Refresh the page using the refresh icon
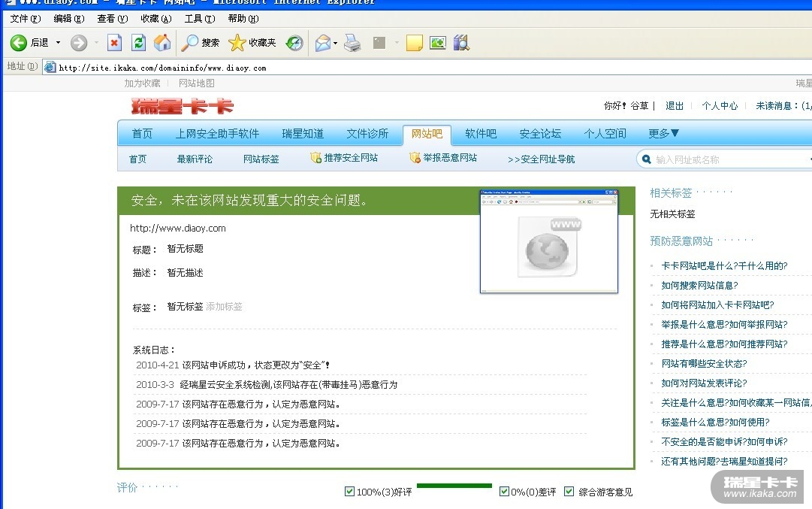 [x=138, y=43]
